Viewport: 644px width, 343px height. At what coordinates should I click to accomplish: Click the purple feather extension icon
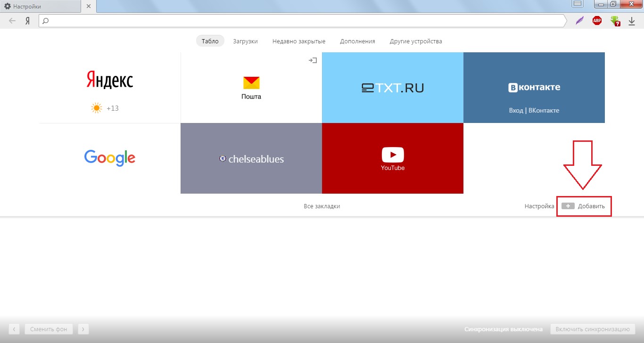click(579, 21)
